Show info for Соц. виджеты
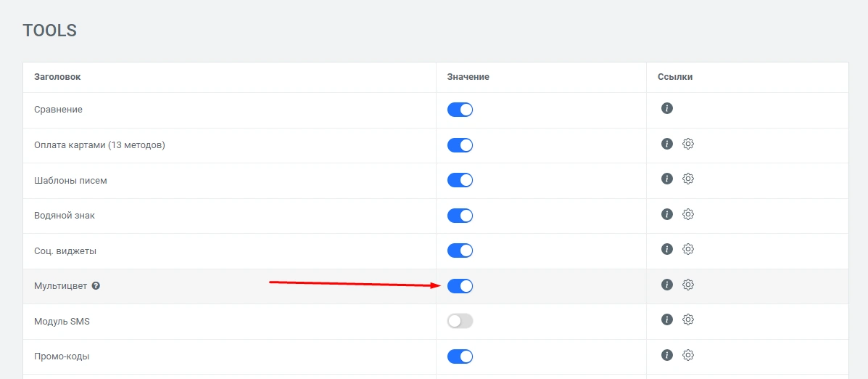Image resolution: width=868 pixels, height=379 pixels. (x=667, y=249)
